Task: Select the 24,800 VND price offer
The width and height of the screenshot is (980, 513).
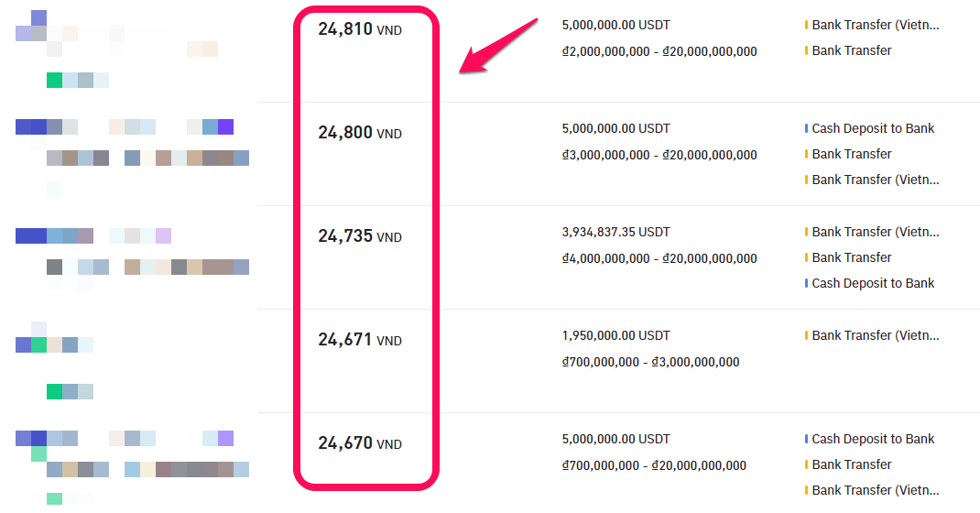Action: [359, 133]
